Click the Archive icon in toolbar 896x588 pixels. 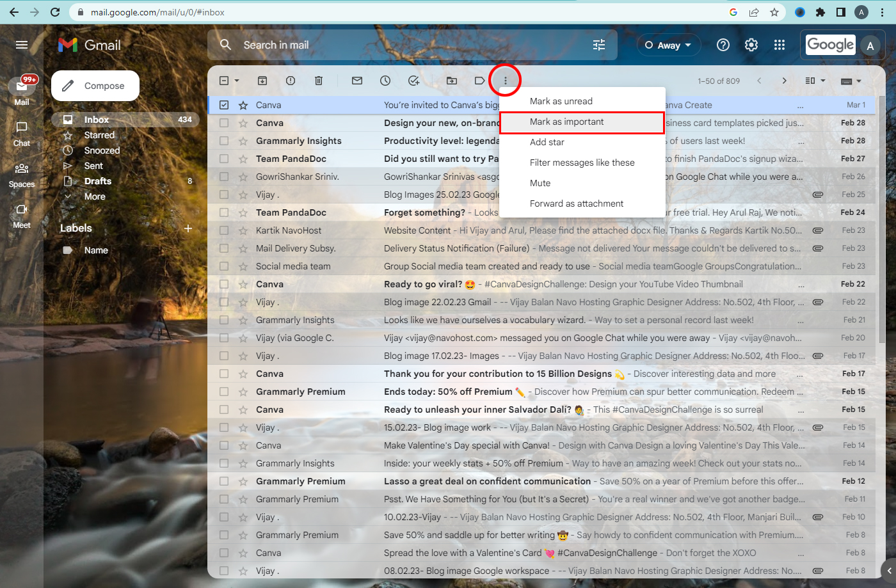click(x=262, y=81)
